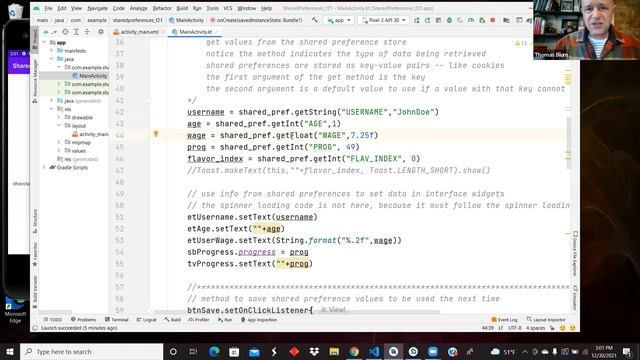Open Google Chrome from the taskbar
The image size is (640, 360).
tap(354, 351)
